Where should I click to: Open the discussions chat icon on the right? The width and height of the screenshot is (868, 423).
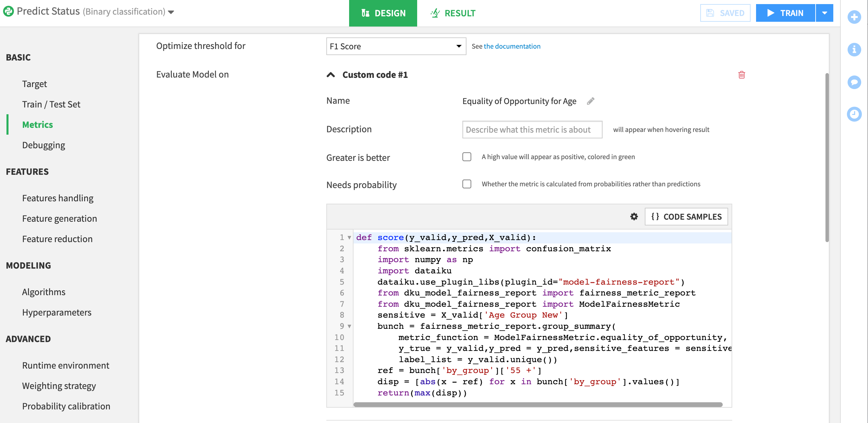(x=855, y=82)
